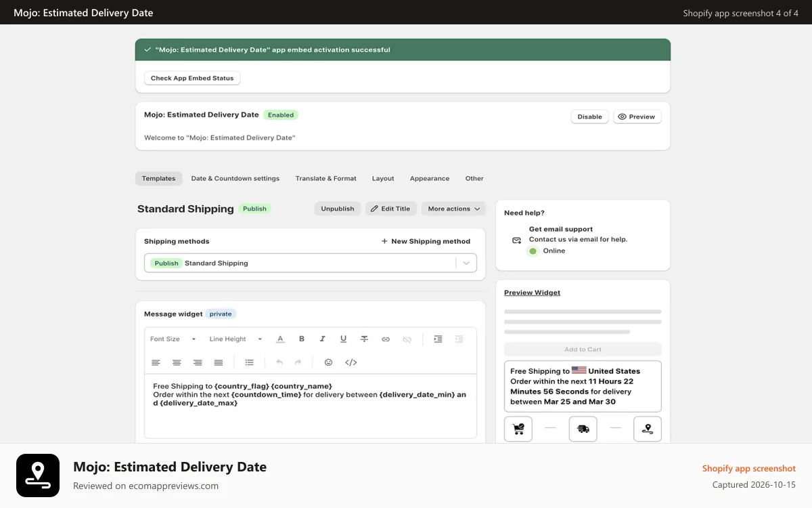The height and width of the screenshot is (508, 812).
Task: Open the More actions dropdown
Action: [453, 209]
